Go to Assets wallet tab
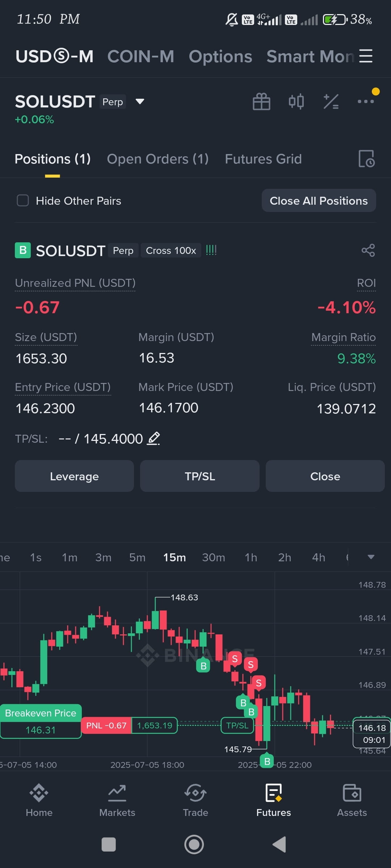The height and width of the screenshot is (868, 391). pos(352,800)
